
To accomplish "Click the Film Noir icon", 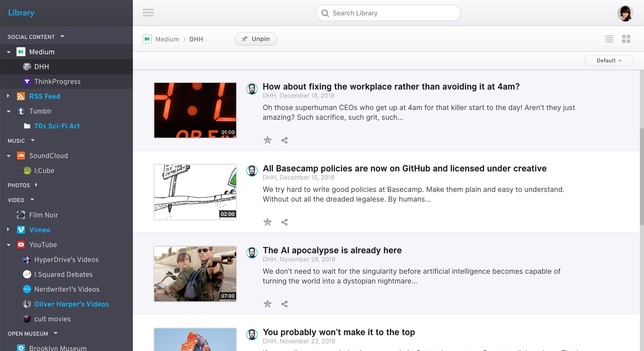I will pyautogui.click(x=21, y=215).
